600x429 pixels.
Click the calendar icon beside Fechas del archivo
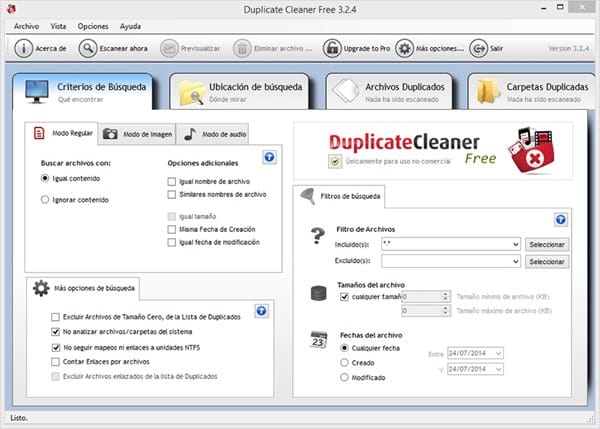[x=318, y=340]
